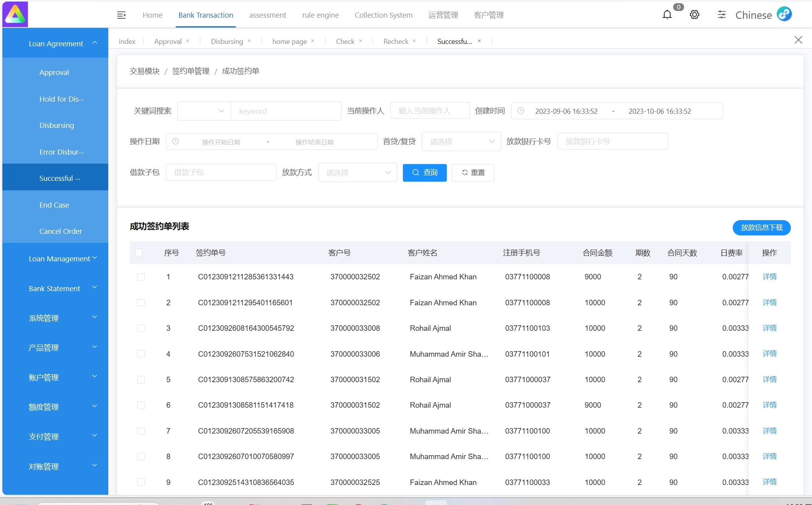The image size is (812, 505).
Task: Click the large X to close all tabs
Action: tap(798, 40)
